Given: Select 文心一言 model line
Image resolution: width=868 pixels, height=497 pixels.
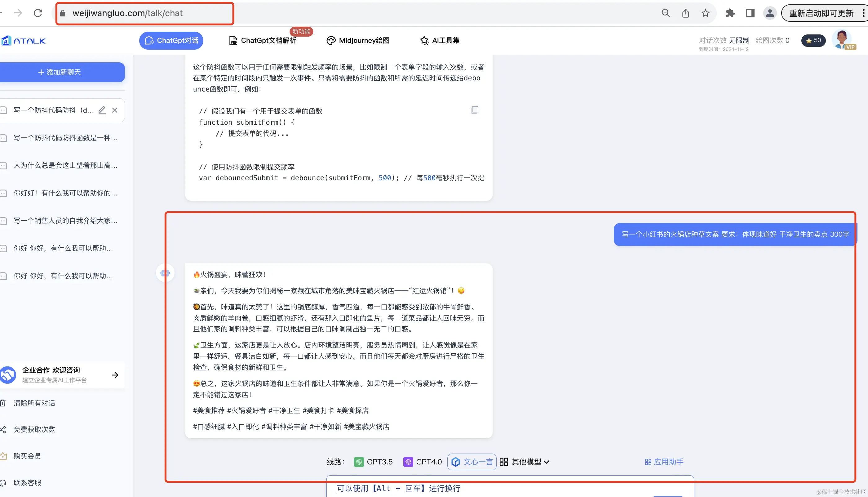Looking at the screenshot, I should pos(472,462).
